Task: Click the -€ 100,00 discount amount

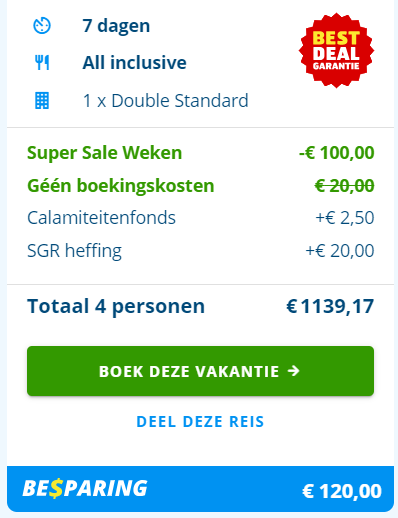Action: (x=336, y=153)
